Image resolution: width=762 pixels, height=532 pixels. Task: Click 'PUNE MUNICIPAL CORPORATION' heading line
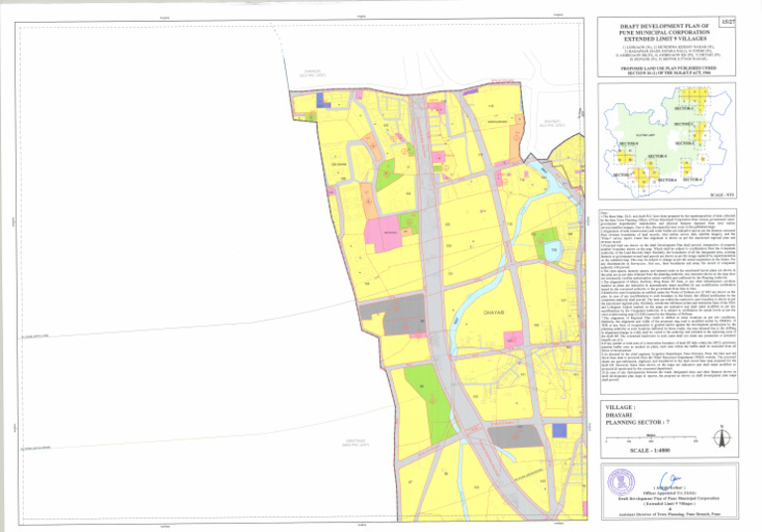(x=665, y=32)
